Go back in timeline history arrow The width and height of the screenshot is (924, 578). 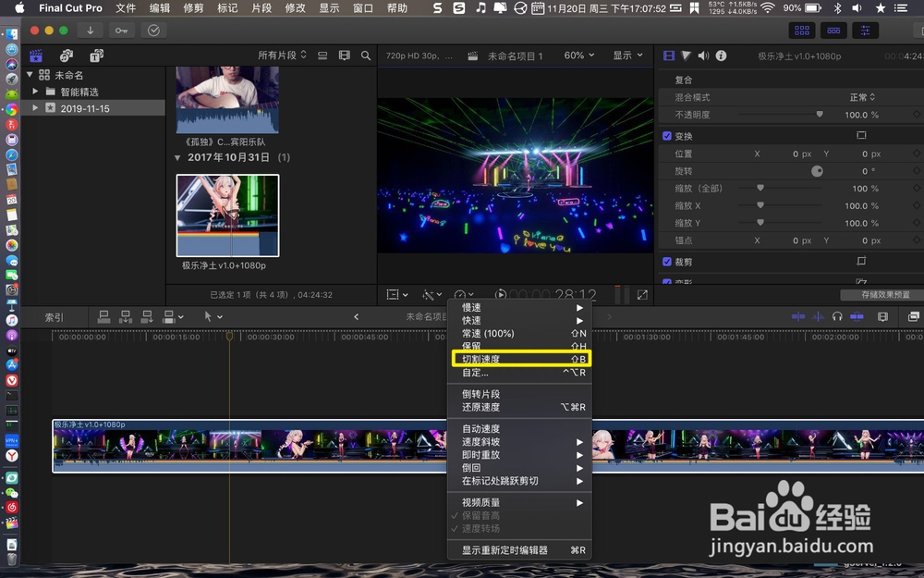coord(356,316)
